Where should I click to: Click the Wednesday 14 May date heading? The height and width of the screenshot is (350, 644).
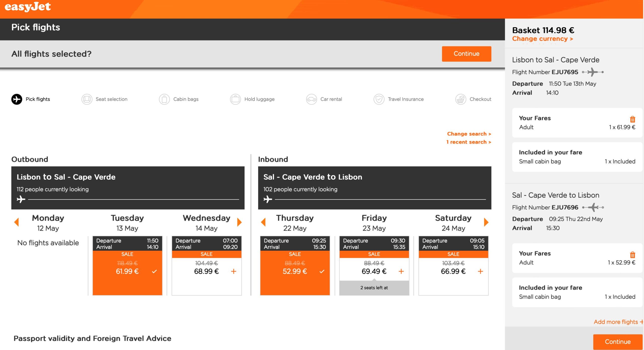(x=207, y=223)
